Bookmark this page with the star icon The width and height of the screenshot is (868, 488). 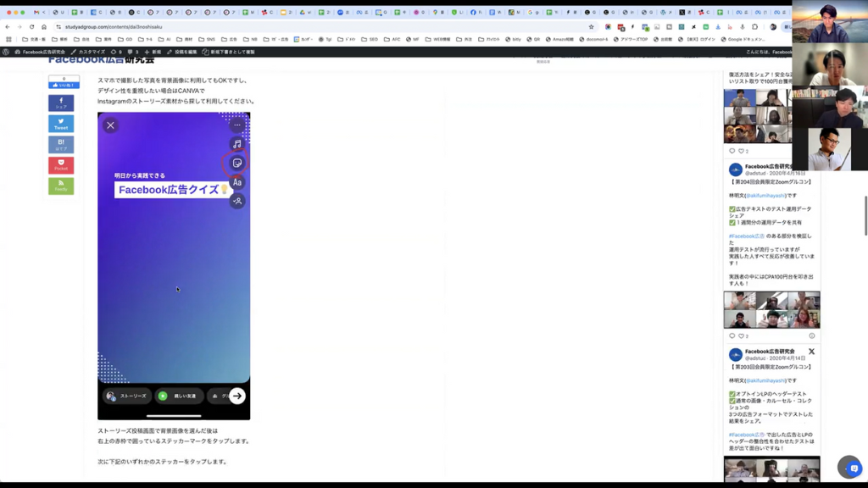pos(591,26)
